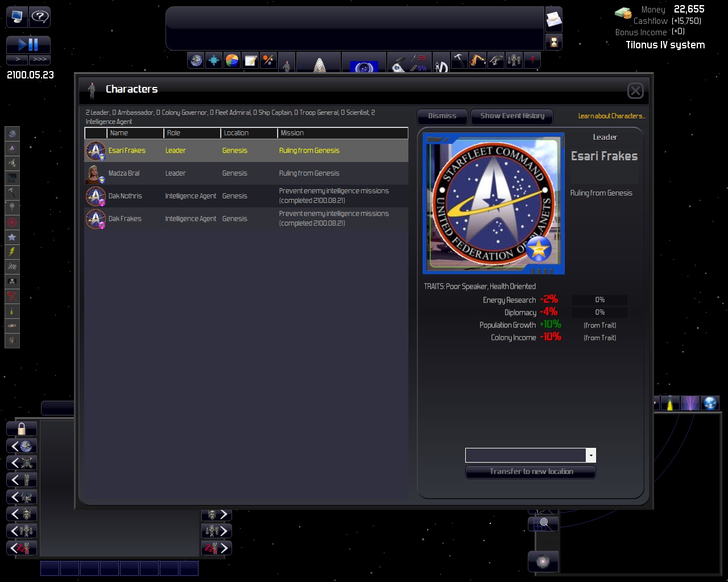Click the Dismiss button
Screen dimensions: 728x582
tap(442, 117)
